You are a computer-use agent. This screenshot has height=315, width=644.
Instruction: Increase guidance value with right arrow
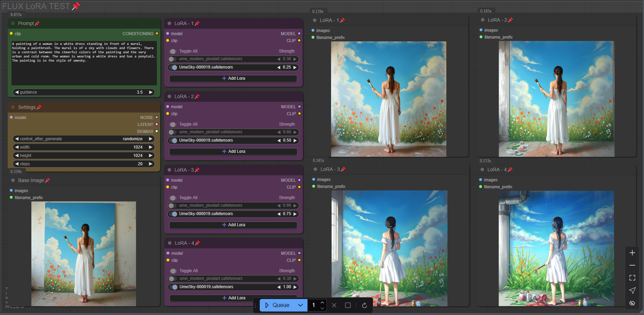[x=151, y=92]
